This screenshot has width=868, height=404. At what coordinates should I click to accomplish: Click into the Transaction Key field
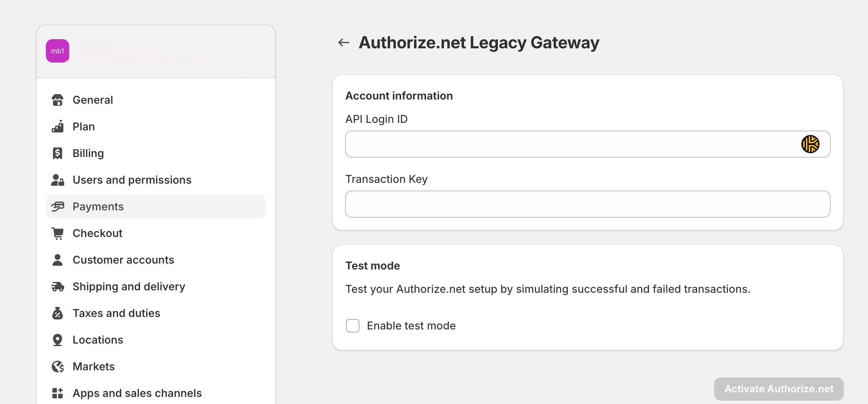coord(587,204)
